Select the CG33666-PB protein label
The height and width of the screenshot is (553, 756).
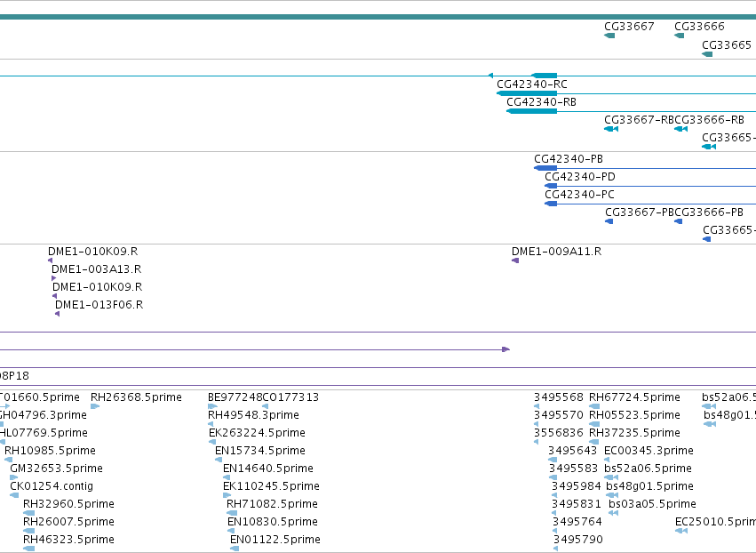[709, 212]
